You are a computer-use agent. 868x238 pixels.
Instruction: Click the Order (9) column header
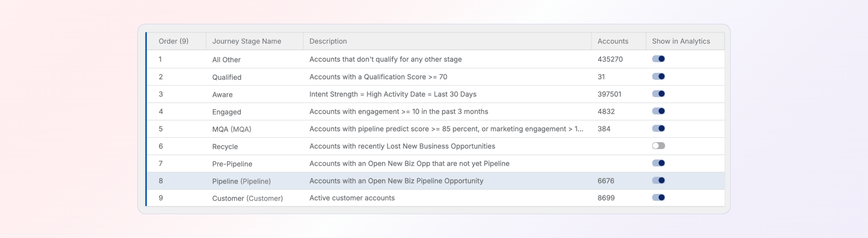pyautogui.click(x=174, y=41)
